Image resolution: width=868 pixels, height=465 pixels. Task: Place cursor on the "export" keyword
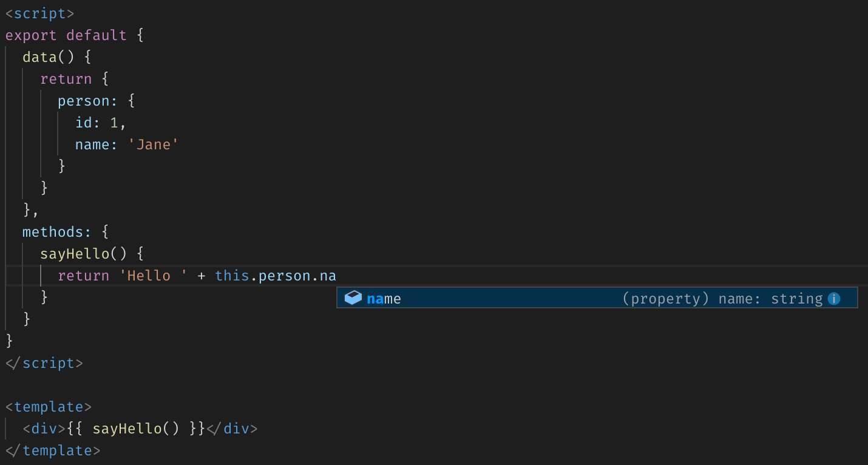pyautogui.click(x=31, y=35)
